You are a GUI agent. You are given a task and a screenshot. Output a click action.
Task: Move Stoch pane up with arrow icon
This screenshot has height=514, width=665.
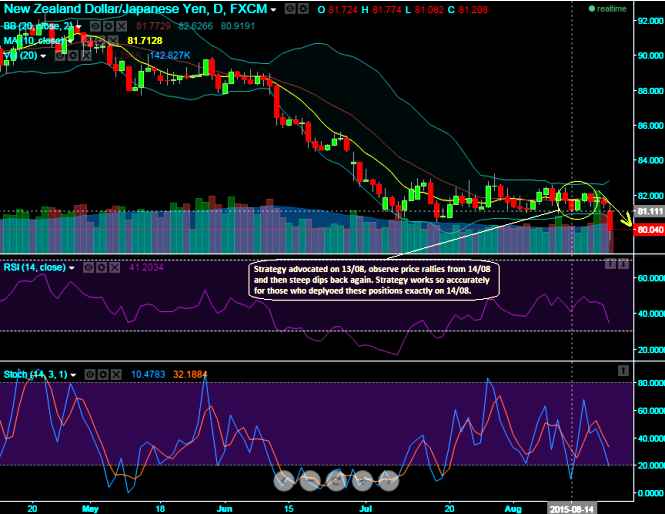click(x=623, y=371)
